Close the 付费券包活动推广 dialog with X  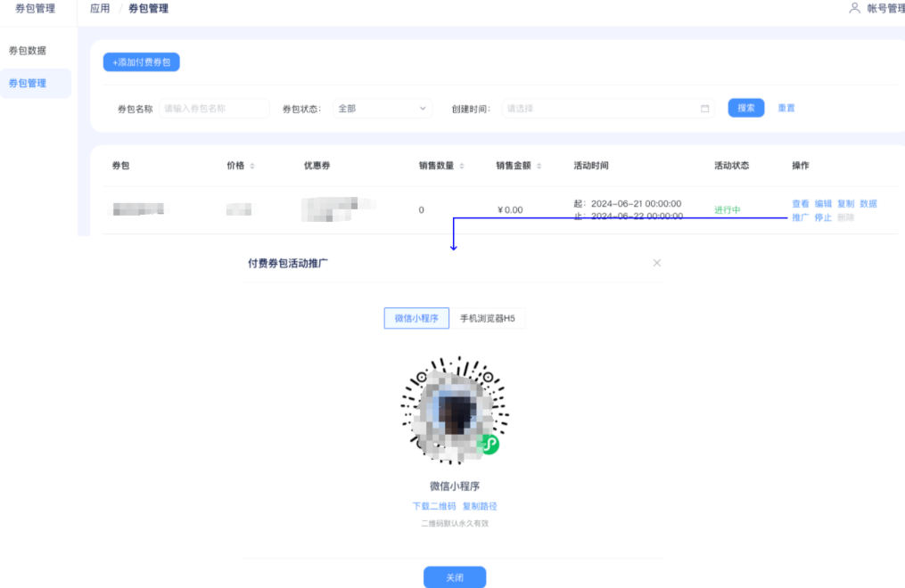(x=657, y=263)
